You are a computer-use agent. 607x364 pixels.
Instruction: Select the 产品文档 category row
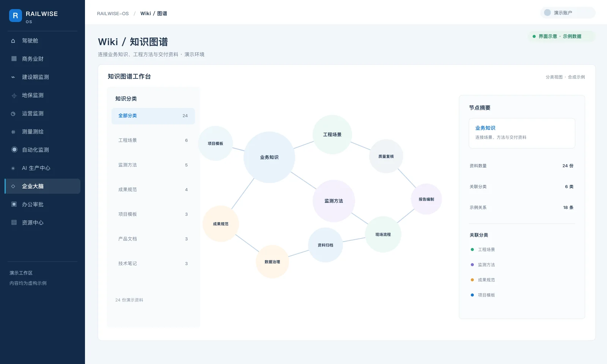coord(153,239)
